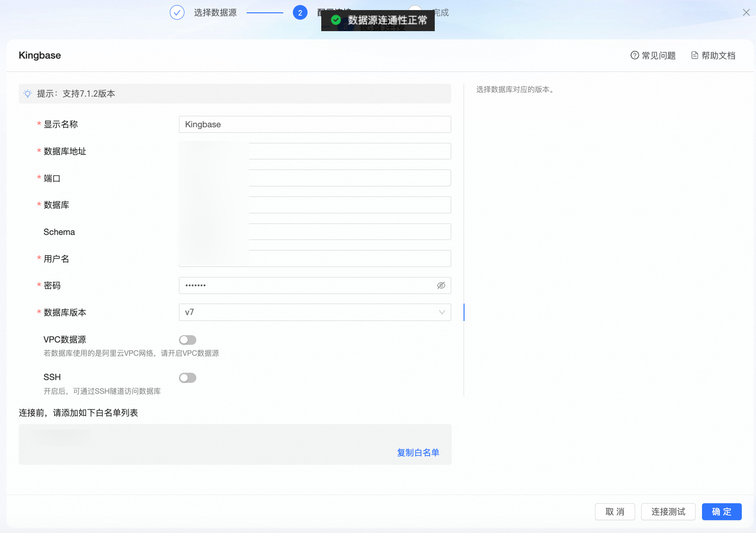Focus the 密码 password field
This screenshot has width=756, height=533.
[x=315, y=285]
